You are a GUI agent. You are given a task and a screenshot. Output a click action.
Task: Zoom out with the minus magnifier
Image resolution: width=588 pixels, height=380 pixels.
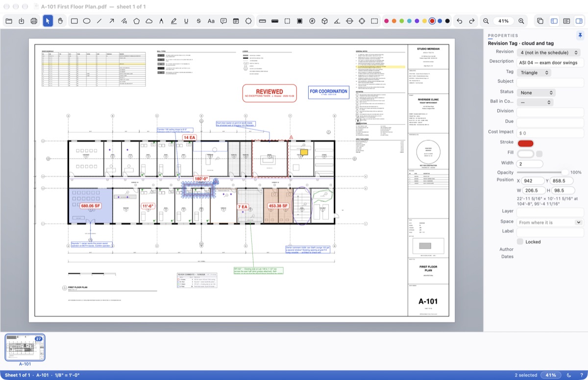pos(486,21)
